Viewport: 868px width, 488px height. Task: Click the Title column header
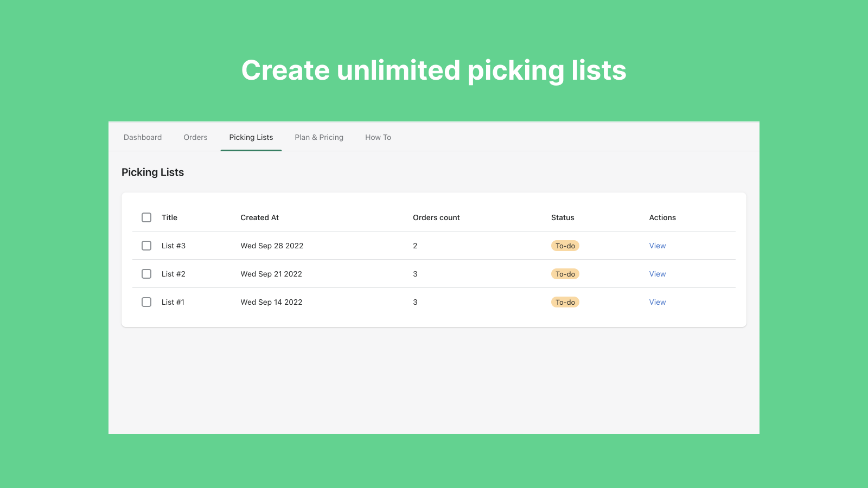pos(169,217)
